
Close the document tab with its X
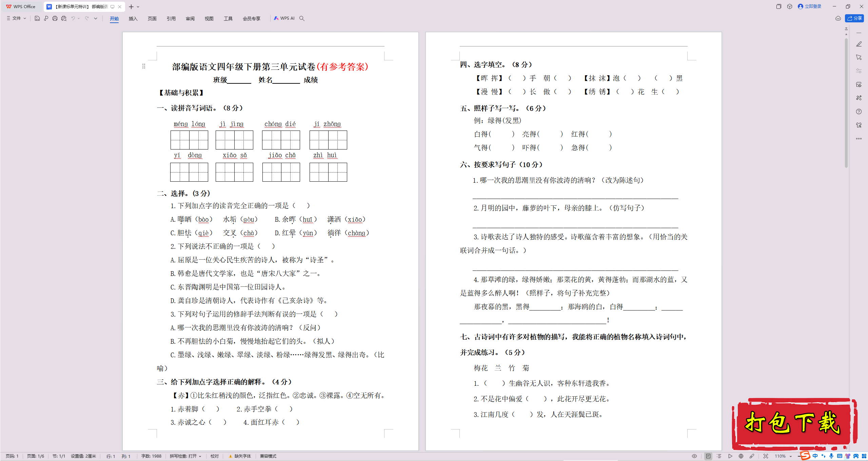point(120,7)
